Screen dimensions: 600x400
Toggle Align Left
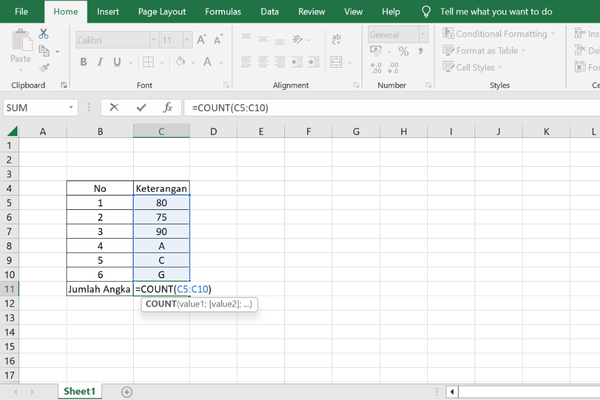click(x=246, y=62)
